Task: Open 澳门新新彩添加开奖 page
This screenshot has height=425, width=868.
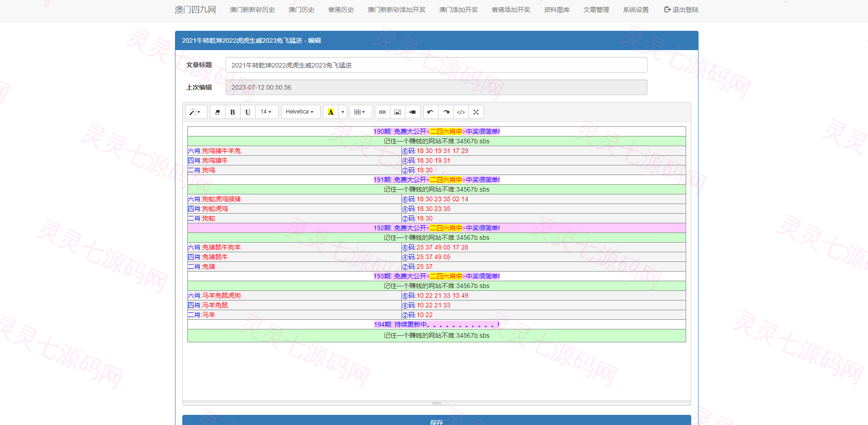Action: pyautogui.click(x=396, y=10)
